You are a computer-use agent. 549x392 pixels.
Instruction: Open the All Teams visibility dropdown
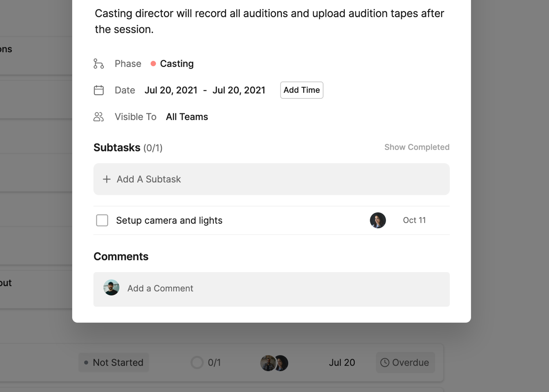tap(187, 117)
